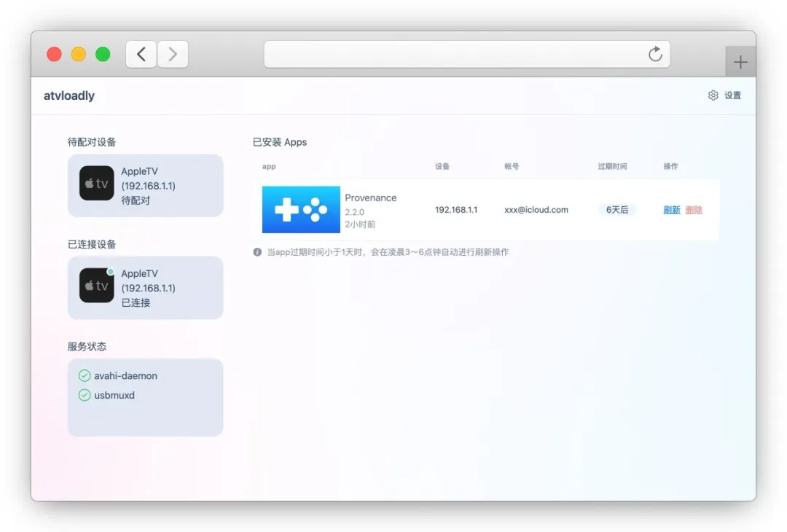Click the 6天后 expiry badge
The width and height of the screenshot is (787, 532).
click(x=617, y=210)
